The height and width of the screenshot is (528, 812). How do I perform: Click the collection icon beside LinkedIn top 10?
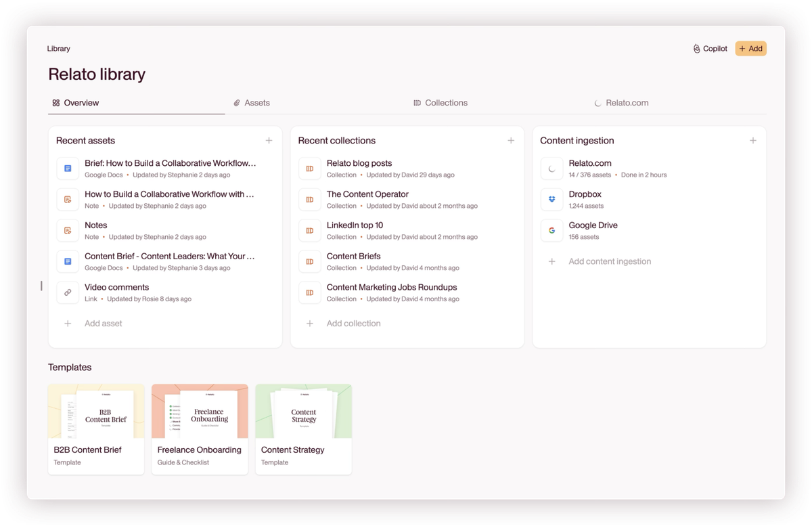310,230
